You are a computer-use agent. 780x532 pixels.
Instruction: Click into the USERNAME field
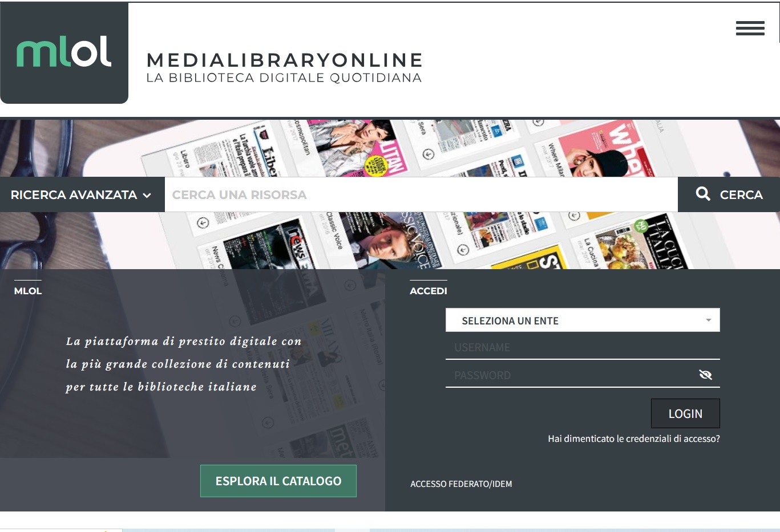(582, 347)
